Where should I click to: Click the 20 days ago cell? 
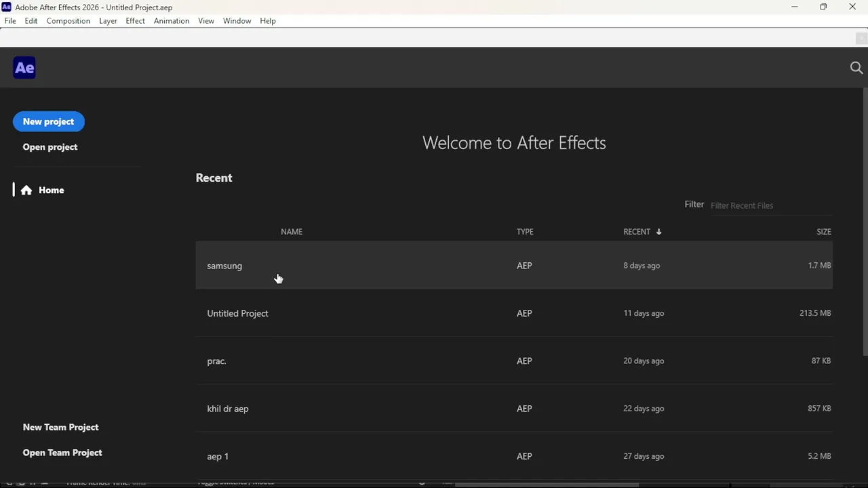coord(644,361)
